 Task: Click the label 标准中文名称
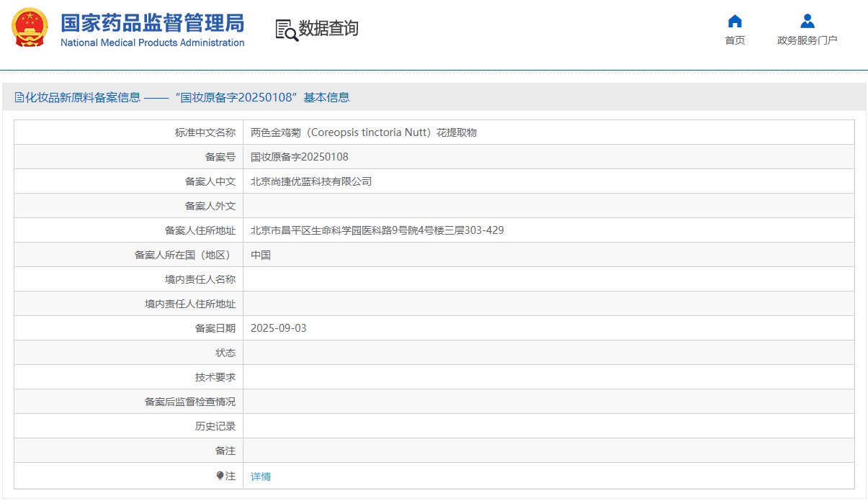pyautogui.click(x=205, y=132)
